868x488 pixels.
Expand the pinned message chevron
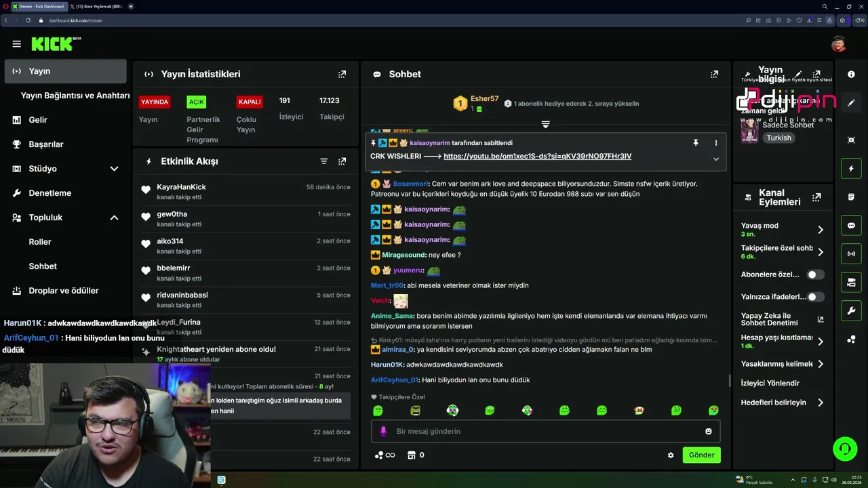715,159
